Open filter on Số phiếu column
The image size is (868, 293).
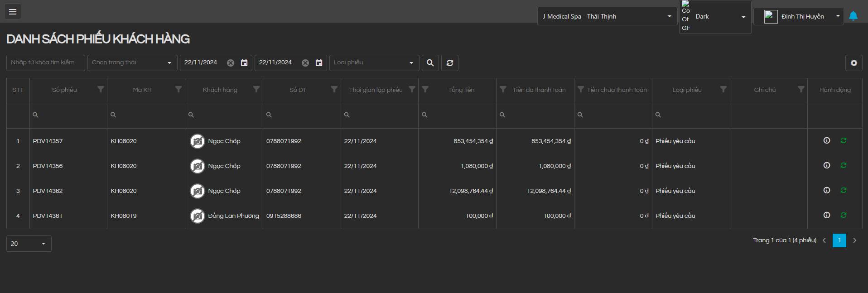pyautogui.click(x=101, y=89)
